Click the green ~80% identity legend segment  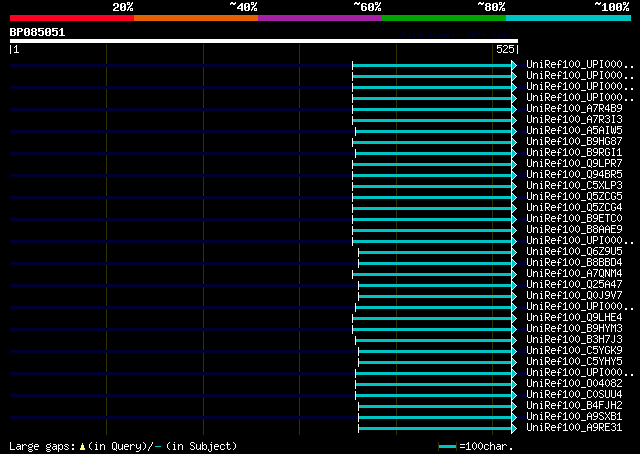[444, 18]
